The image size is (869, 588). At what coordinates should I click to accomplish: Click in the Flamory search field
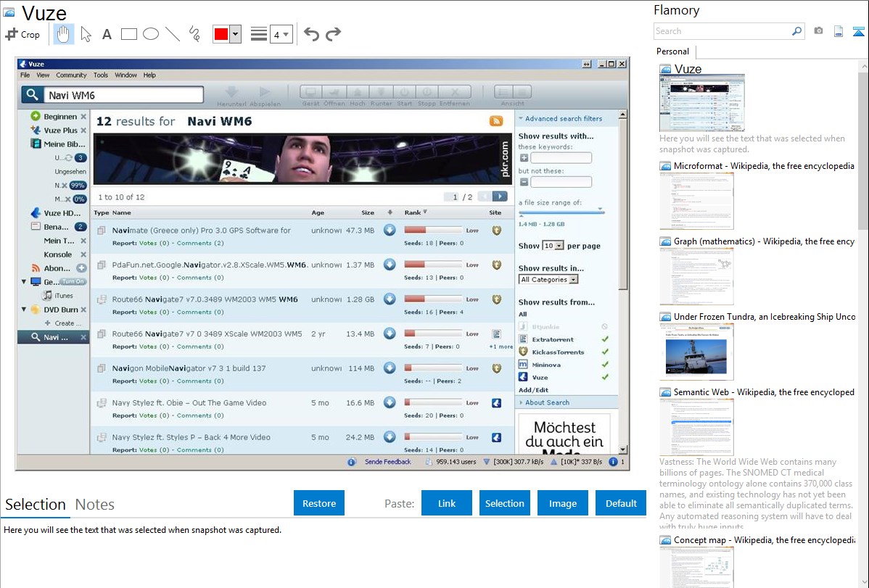(x=722, y=31)
